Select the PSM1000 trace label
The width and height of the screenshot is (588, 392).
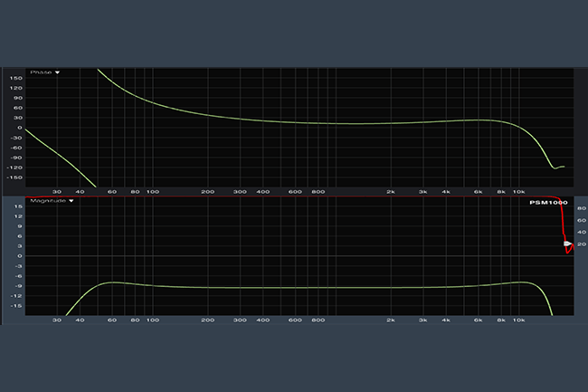[548, 203]
